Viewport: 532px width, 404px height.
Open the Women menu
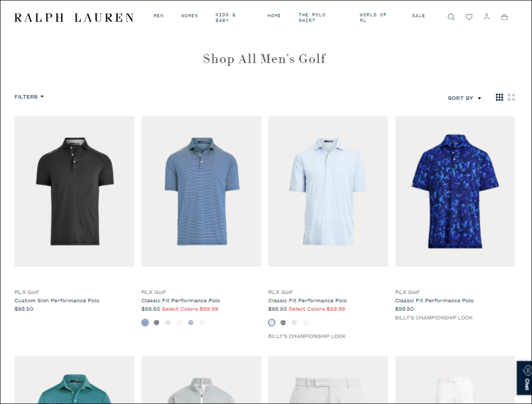click(x=190, y=15)
